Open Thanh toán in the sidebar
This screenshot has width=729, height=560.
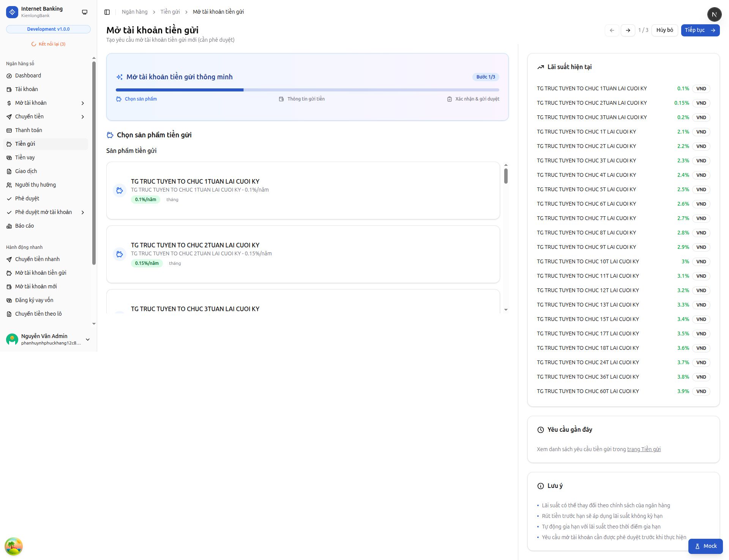pos(46,131)
